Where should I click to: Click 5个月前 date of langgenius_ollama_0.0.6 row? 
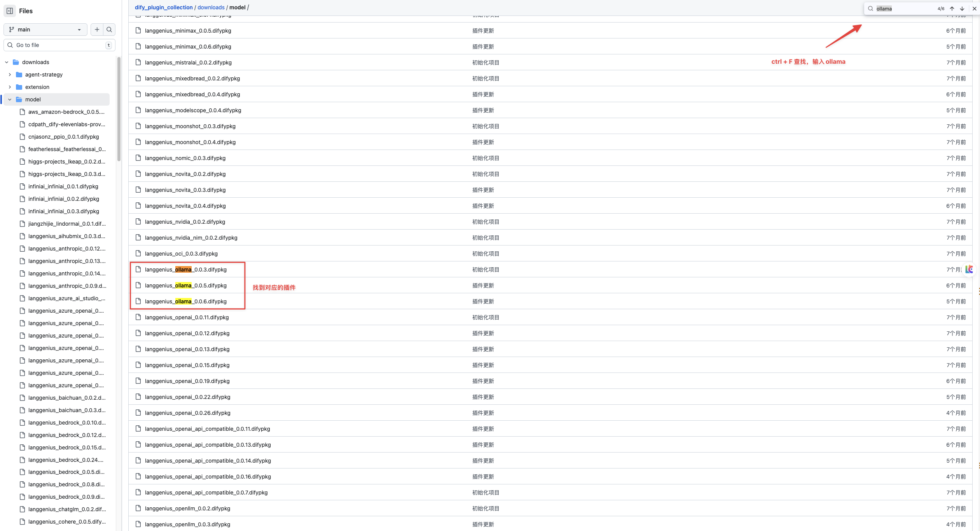click(956, 301)
